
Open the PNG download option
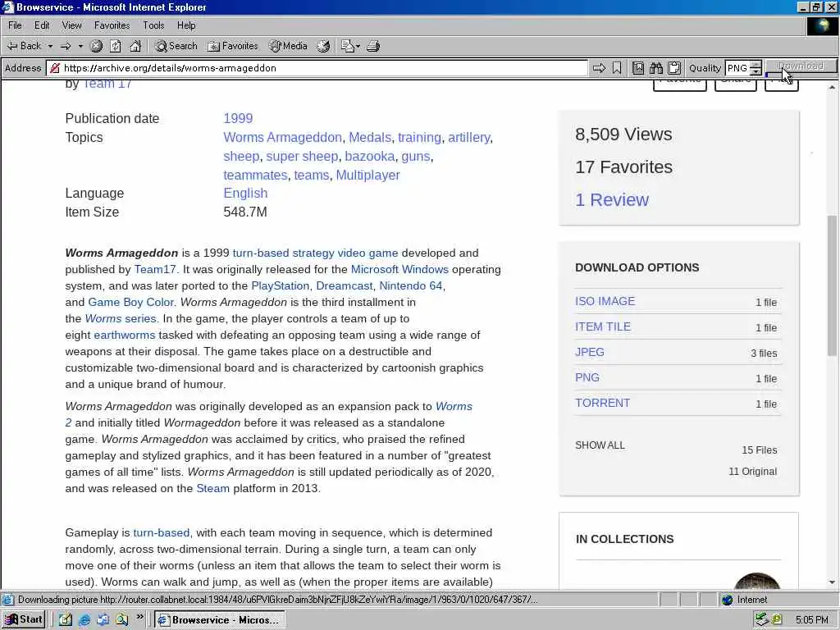click(587, 377)
